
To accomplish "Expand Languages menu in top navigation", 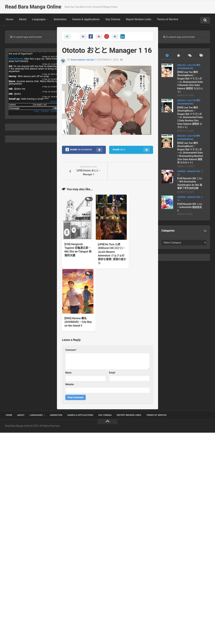I will point(40,19).
